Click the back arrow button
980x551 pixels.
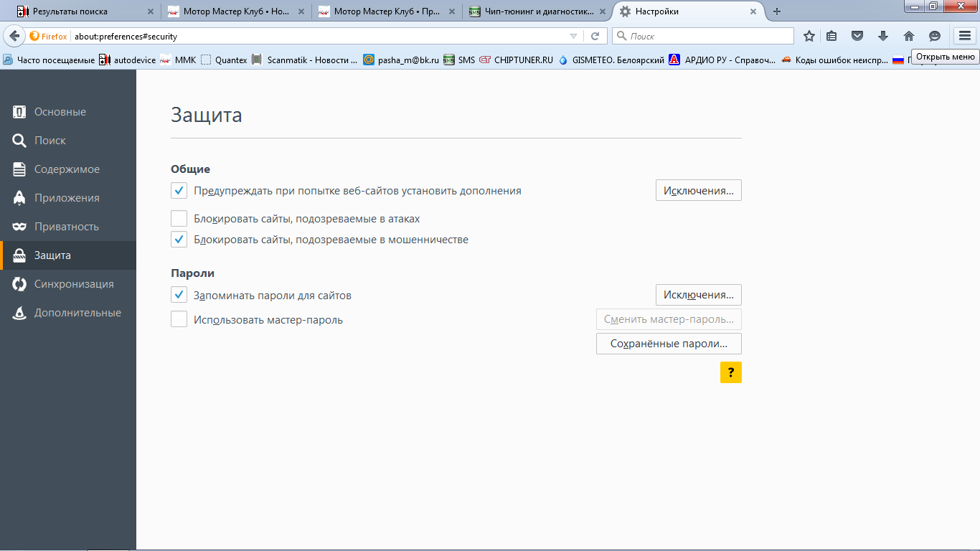[x=14, y=36]
